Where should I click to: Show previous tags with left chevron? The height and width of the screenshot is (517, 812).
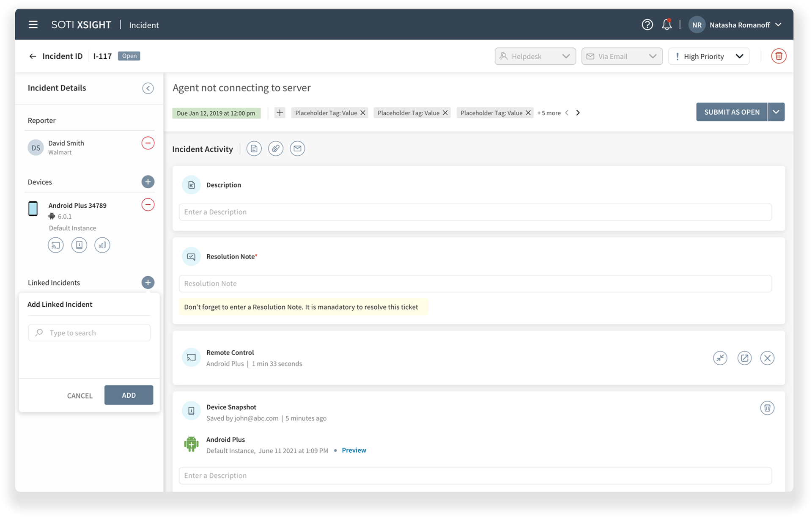pyautogui.click(x=567, y=113)
